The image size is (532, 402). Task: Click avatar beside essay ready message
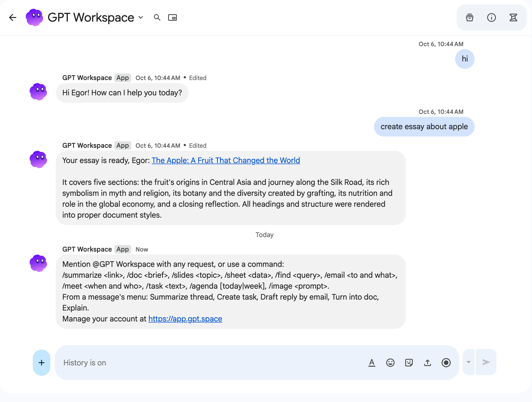pyautogui.click(x=38, y=159)
